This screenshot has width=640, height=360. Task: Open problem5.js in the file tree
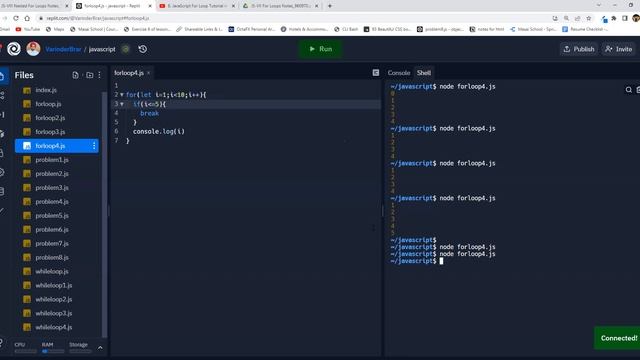57,216
